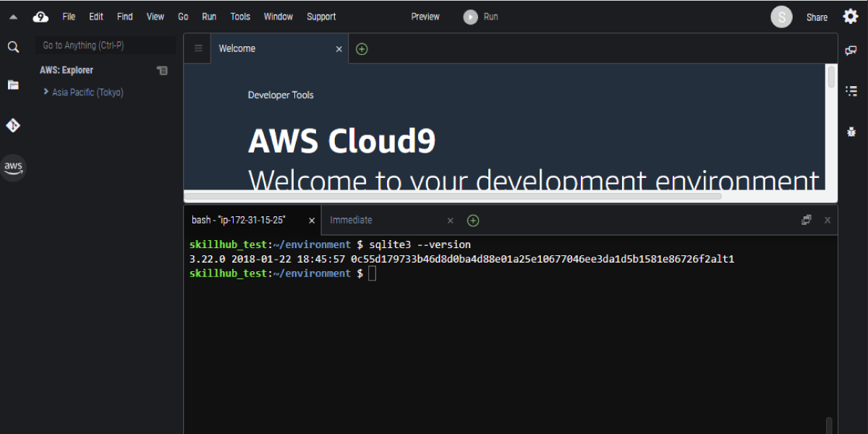
Task: Open the Collaborate panel icon
Action: [x=851, y=51]
